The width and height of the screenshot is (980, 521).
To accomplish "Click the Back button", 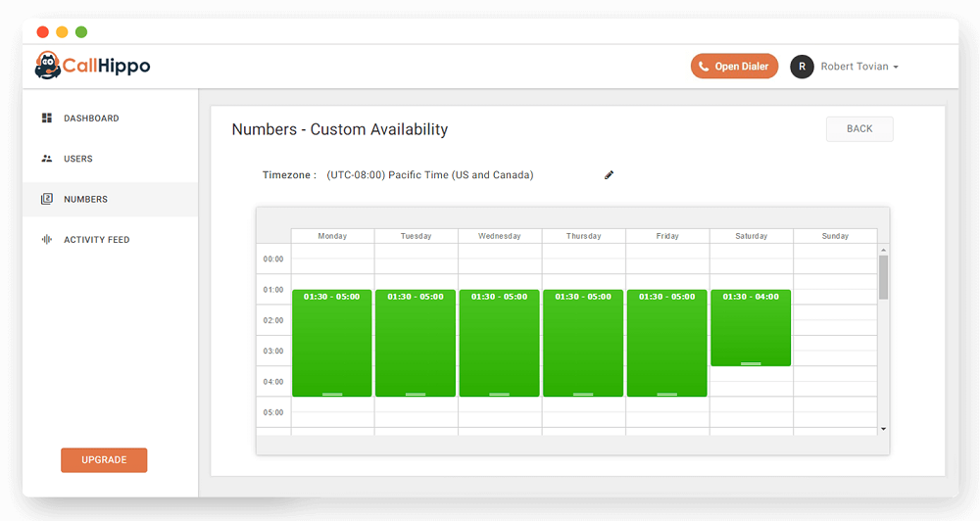I will point(859,128).
